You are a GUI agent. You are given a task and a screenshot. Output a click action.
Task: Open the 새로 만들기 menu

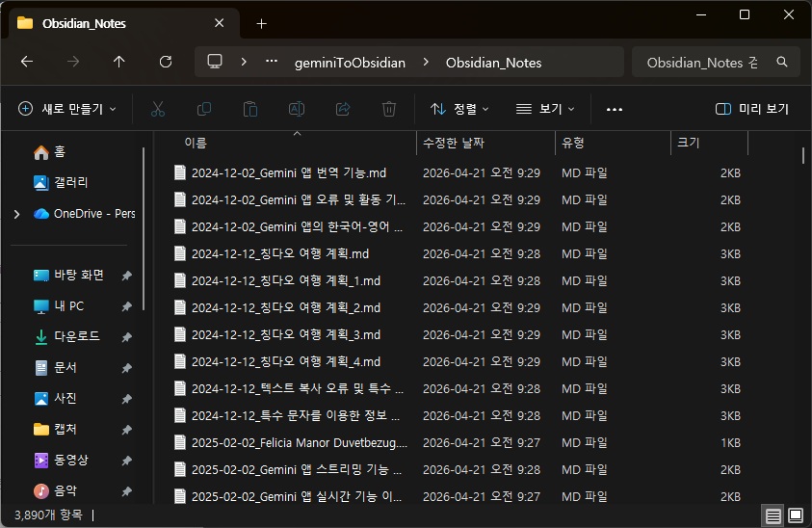(x=67, y=109)
